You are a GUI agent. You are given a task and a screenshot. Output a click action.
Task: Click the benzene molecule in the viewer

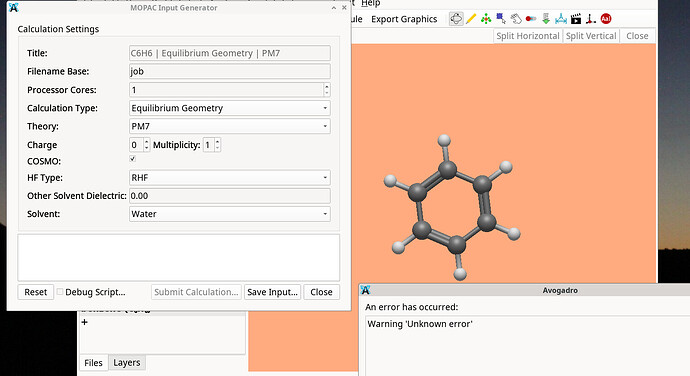452,207
